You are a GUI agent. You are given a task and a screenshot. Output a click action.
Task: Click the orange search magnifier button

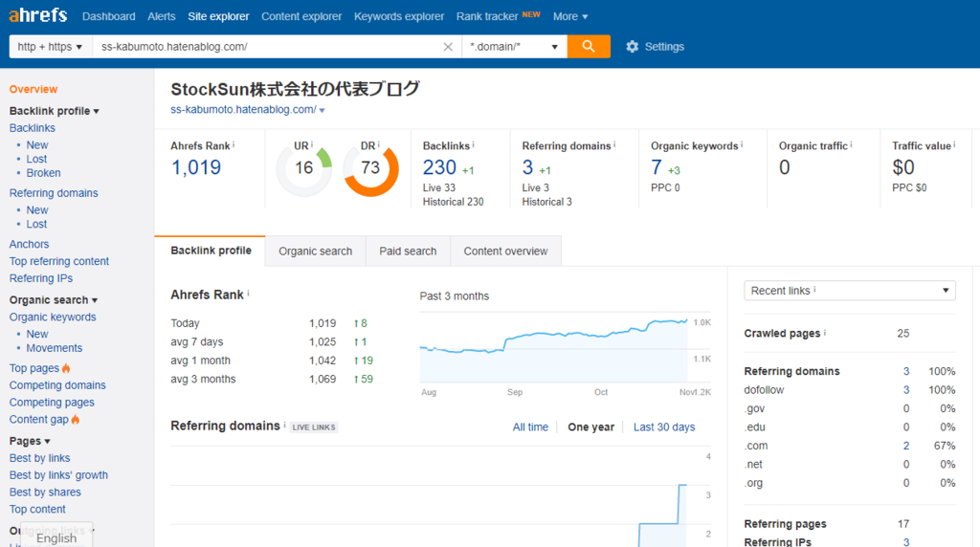[589, 46]
